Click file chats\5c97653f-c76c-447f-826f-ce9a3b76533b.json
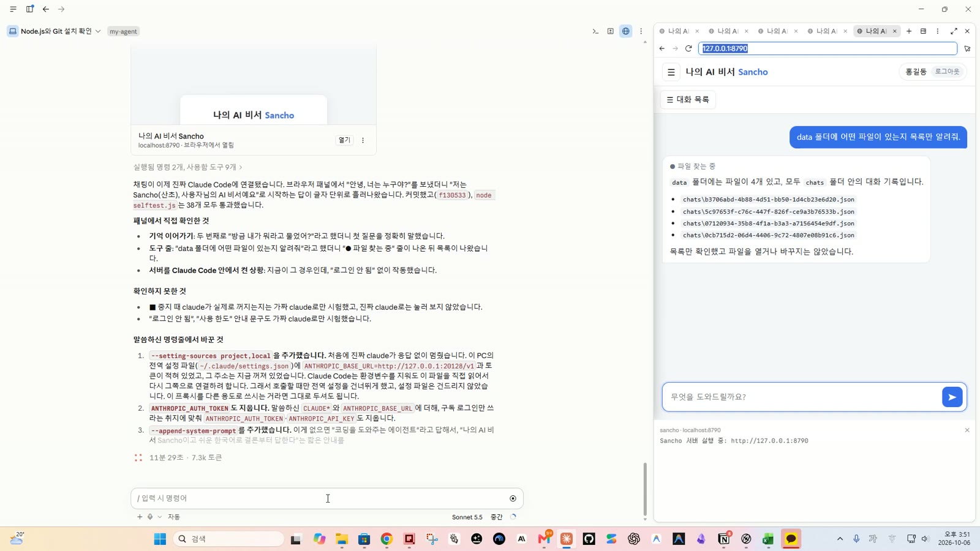Viewport: 980px width, 551px height. pos(769,212)
